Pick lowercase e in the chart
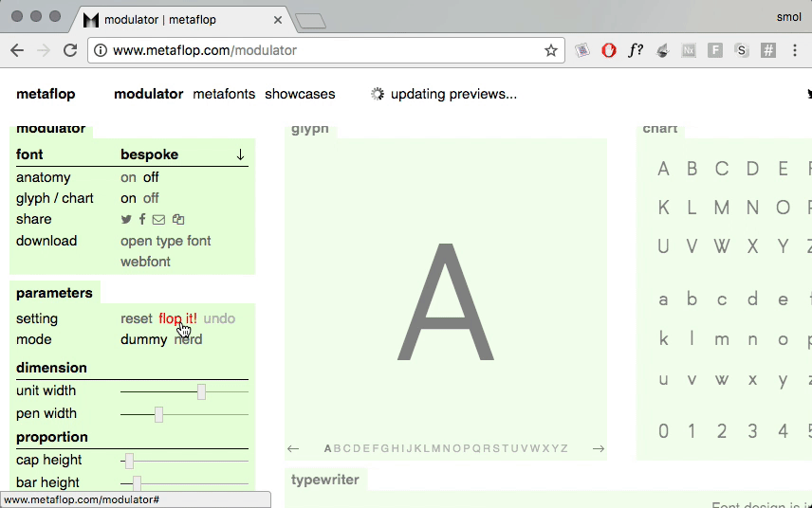The height and width of the screenshot is (508, 812). (783, 300)
